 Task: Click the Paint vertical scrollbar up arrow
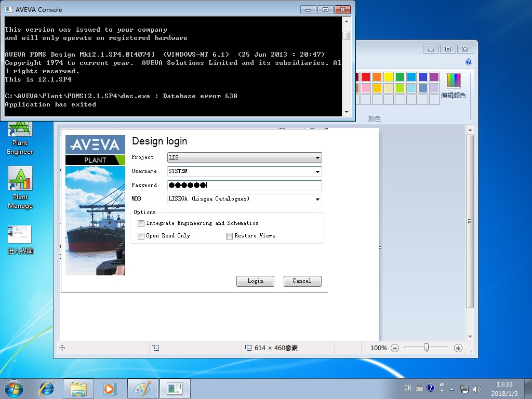[x=470, y=130]
